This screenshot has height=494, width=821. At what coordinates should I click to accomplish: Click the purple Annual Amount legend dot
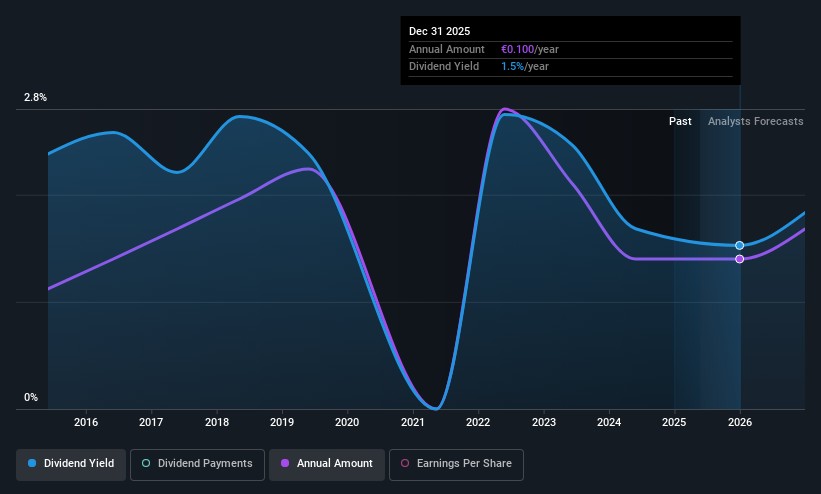(x=285, y=464)
